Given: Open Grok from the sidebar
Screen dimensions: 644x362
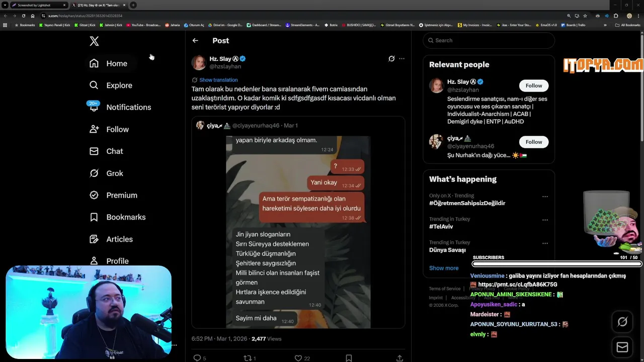Looking at the screenshot, I should [106, 173].
